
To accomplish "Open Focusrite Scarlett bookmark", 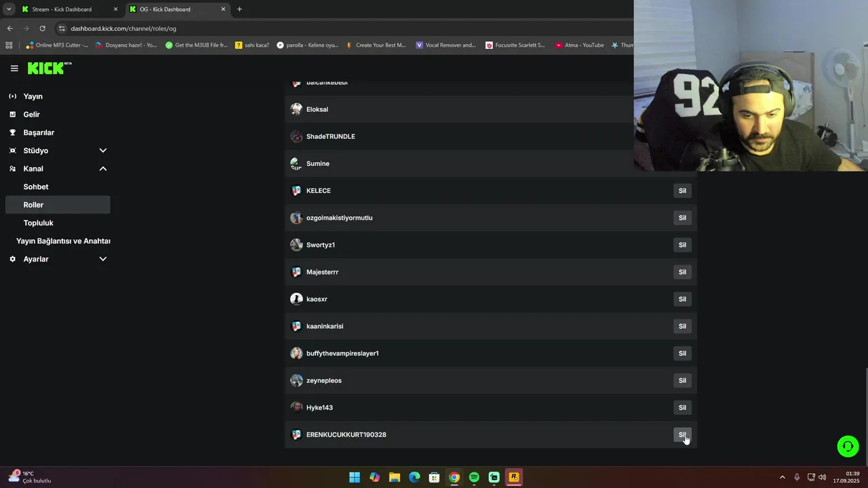I will (515, 45).
